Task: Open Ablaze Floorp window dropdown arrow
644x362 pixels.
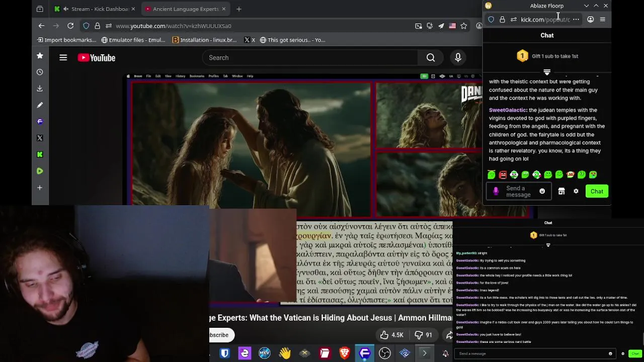Action: 586,6
